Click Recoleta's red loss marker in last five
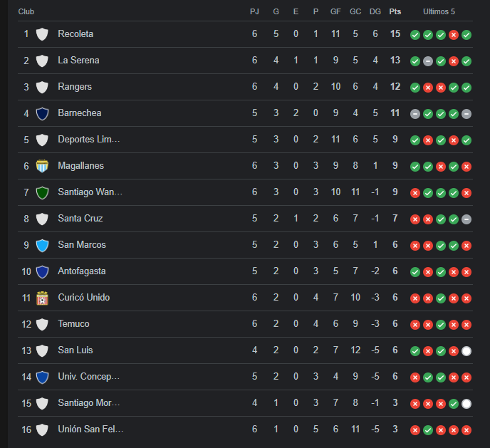Viewport: 490px width, 448px height. tap(454, 35)
